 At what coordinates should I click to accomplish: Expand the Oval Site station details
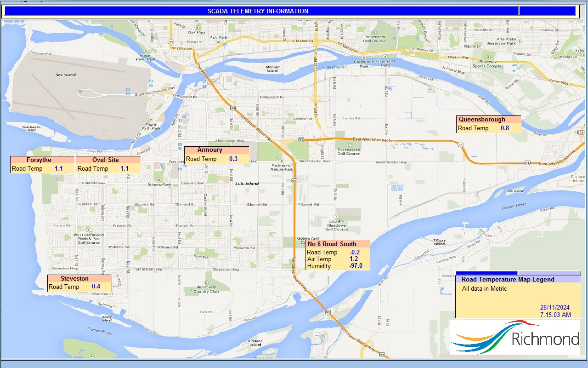tap(108, 164)
